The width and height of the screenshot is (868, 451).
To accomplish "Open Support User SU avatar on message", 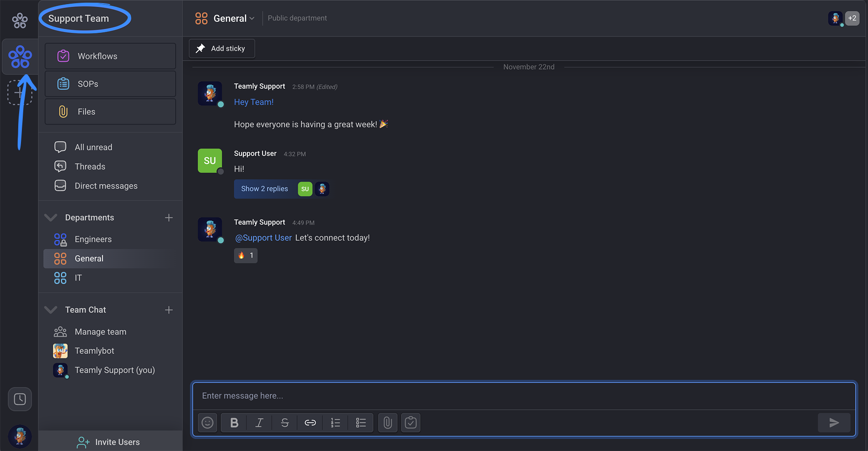I will pyautogui.click(x=210, y=160).
